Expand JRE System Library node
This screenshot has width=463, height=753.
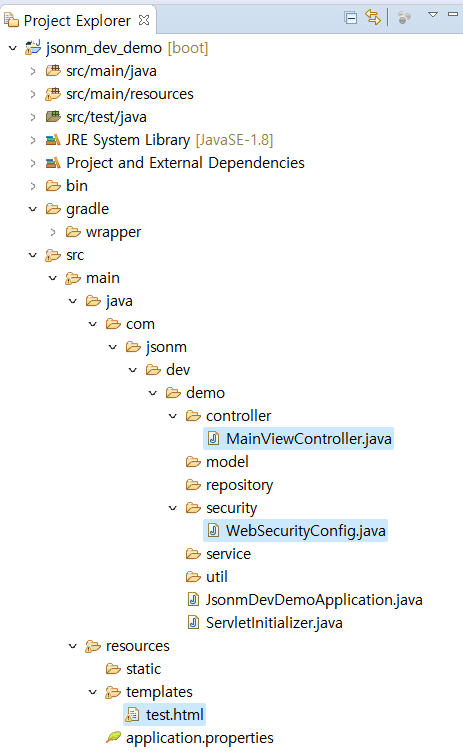[33, 140]
